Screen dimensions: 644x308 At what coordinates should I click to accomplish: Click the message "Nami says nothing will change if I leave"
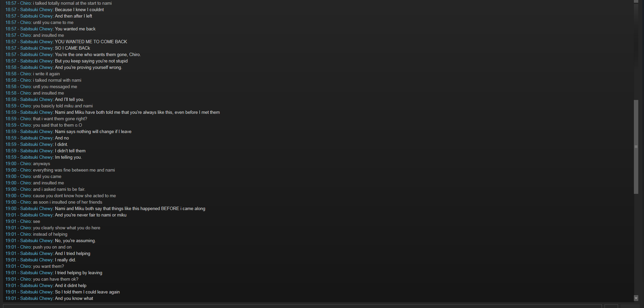click(93, 131)
